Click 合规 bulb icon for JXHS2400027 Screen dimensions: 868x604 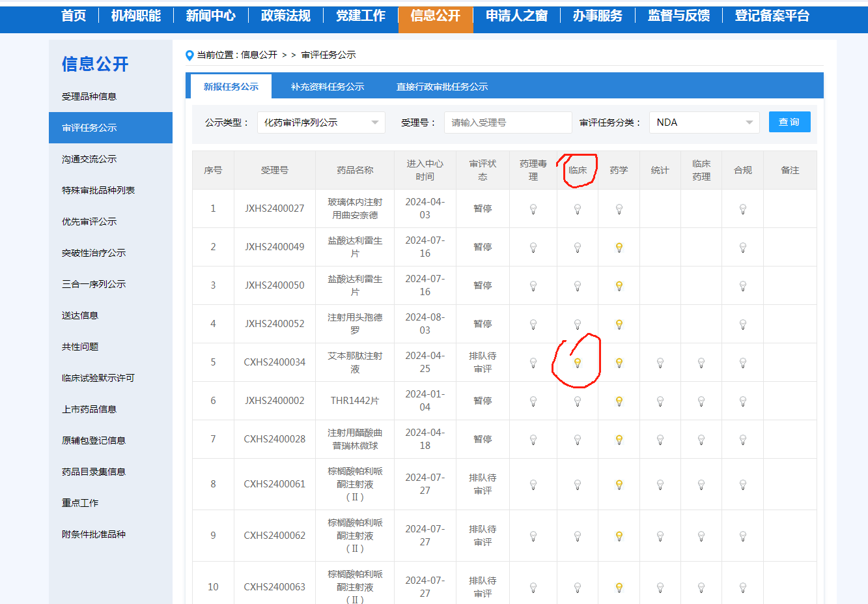click(743, 209)
